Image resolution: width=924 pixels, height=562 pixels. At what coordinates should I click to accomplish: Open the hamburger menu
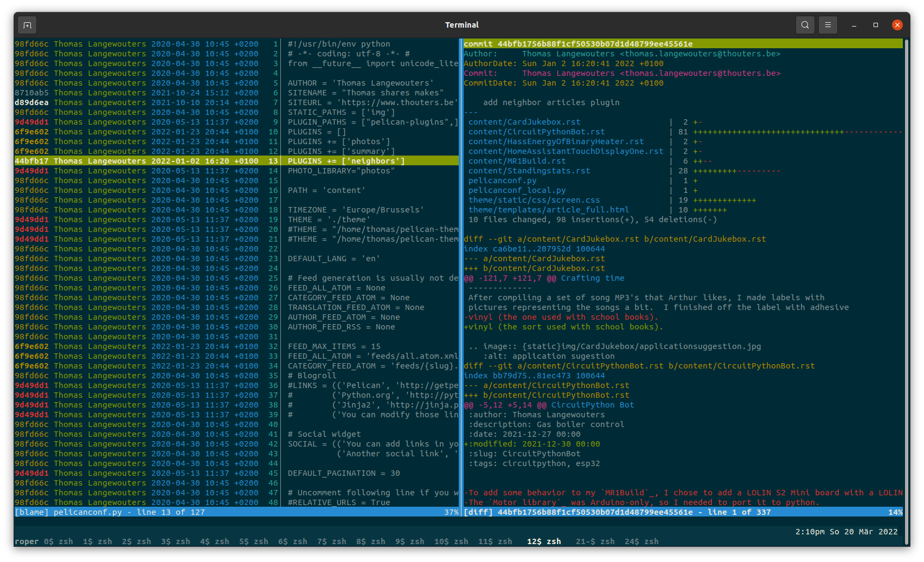pos(828,25)
